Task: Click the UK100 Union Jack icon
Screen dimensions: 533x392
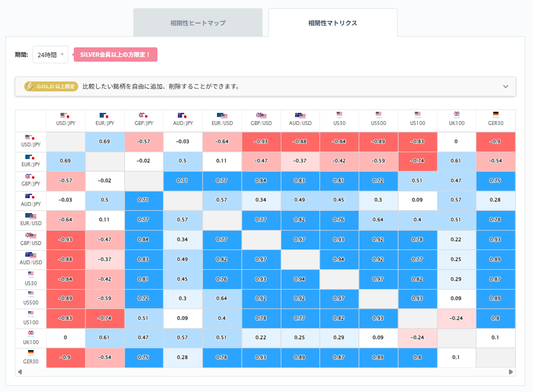Action: pos(456,113)
